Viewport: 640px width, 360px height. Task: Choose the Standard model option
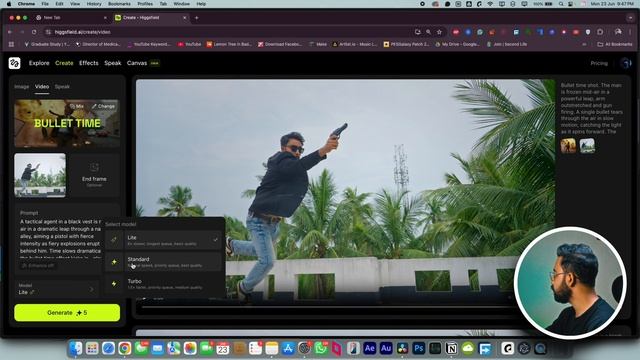click(x=163, y=262)
